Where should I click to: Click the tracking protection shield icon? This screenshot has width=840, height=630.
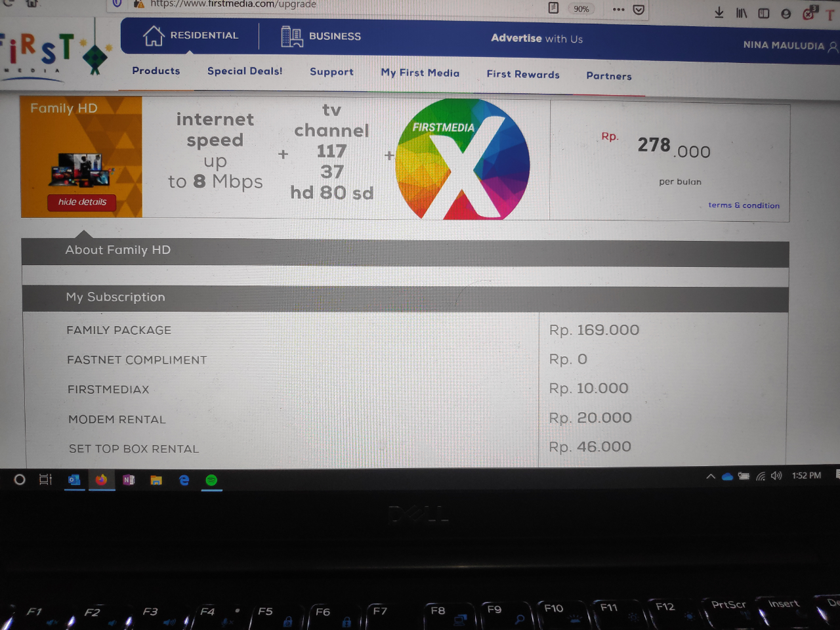coord(117,3)
